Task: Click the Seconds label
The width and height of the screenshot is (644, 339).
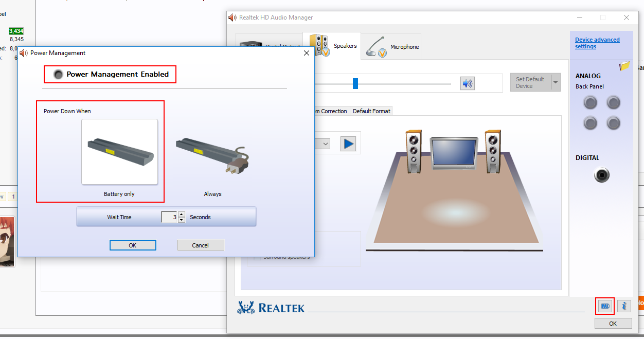Action: [200, 217]
